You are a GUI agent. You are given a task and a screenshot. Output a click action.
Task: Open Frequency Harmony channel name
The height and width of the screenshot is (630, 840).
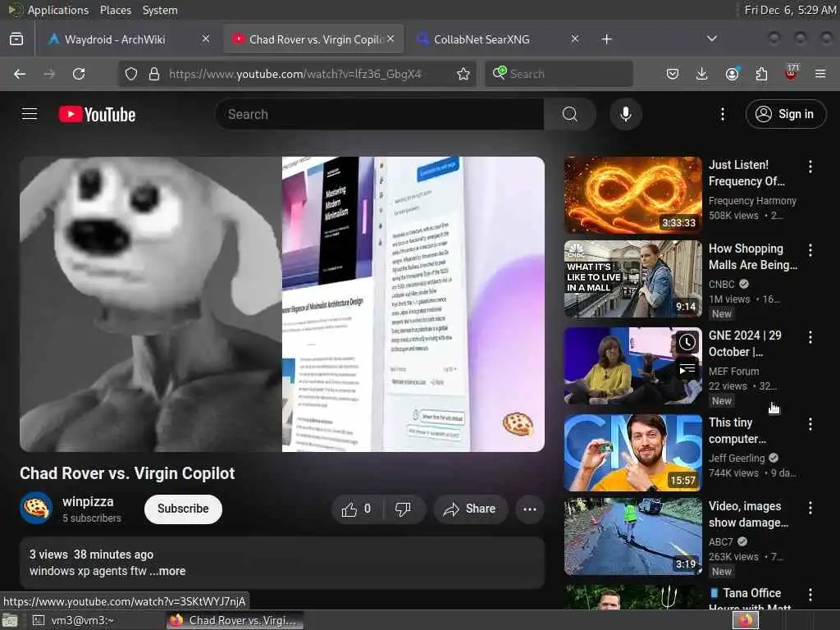click(752, 201)
